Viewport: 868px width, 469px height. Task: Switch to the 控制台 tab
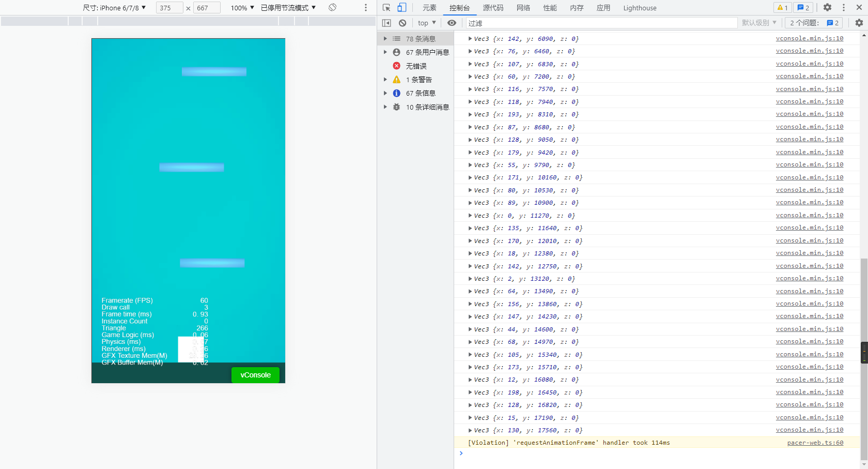(459, 8)
